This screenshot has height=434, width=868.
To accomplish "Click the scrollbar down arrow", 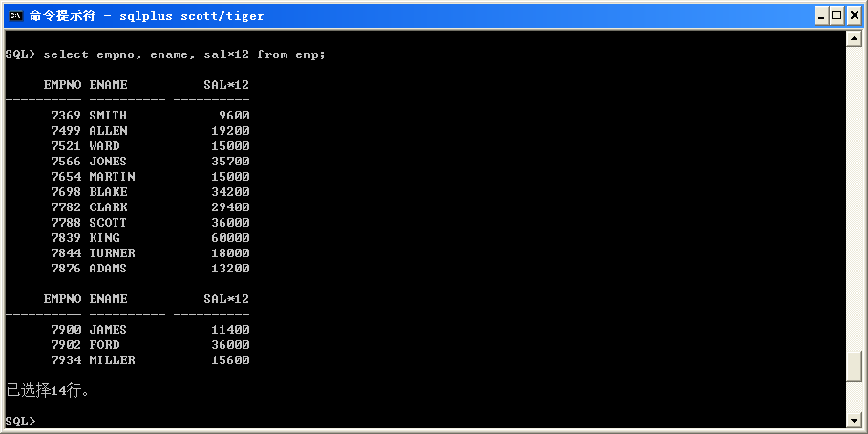I will [854, 420].
